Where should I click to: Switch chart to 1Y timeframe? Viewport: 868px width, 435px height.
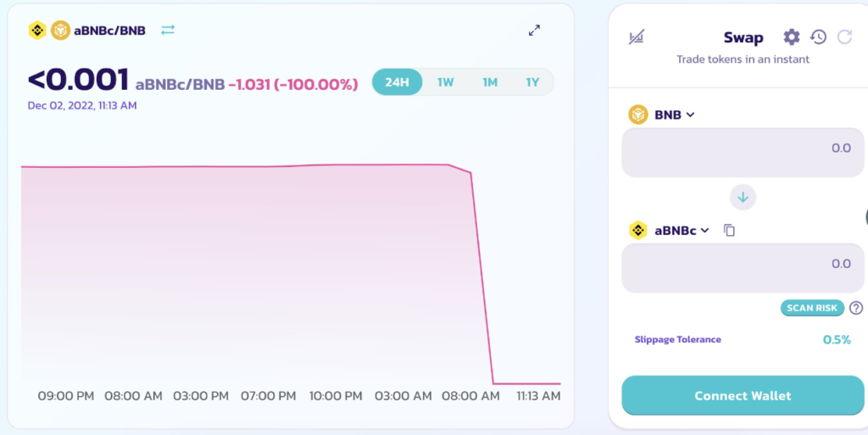click(532, 82)
